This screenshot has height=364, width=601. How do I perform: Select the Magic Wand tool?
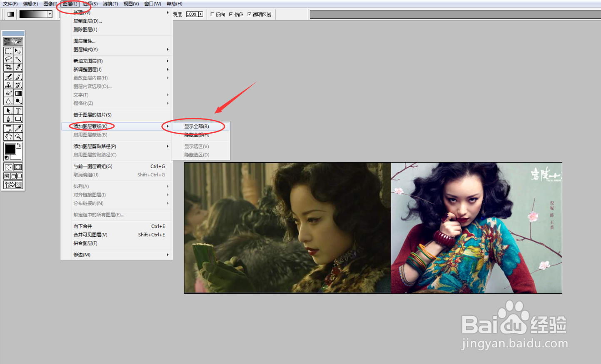point(18,59)
